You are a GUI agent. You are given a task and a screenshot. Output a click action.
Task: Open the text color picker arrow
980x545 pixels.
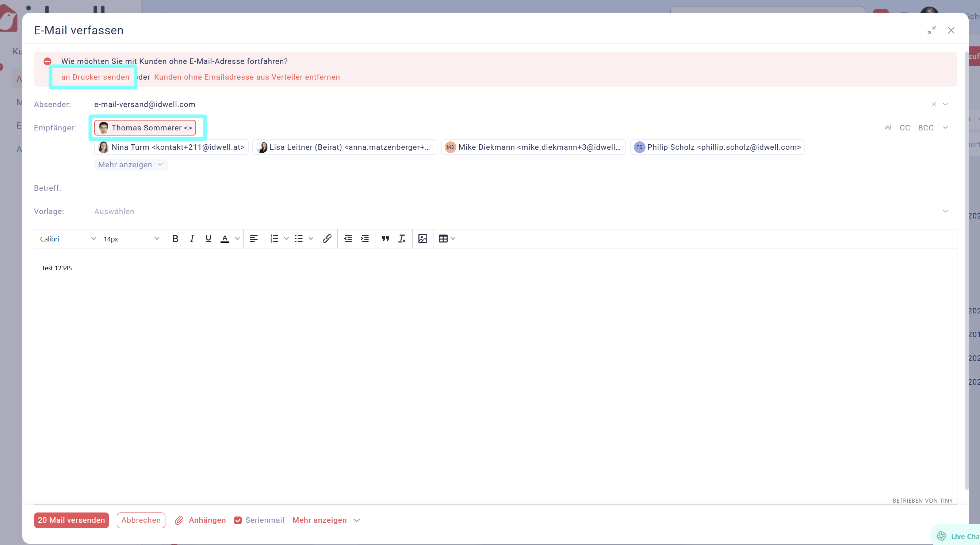tap(237, 239)
